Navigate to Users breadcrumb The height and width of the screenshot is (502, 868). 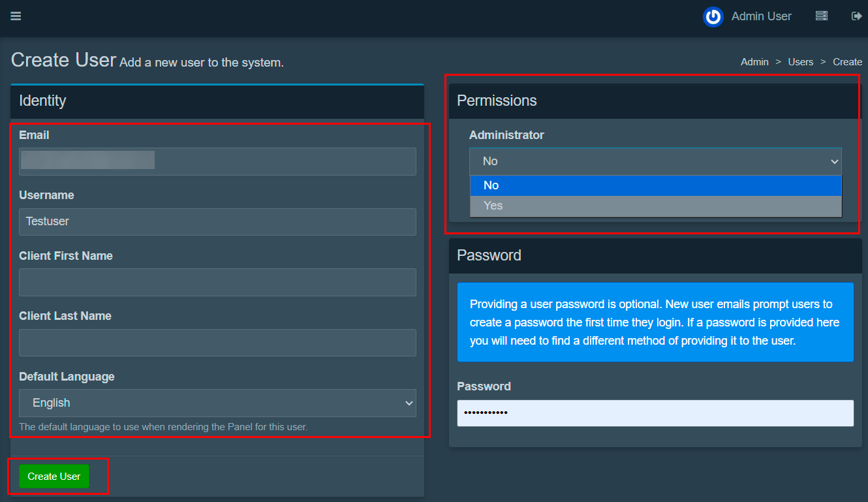point(800,62)
